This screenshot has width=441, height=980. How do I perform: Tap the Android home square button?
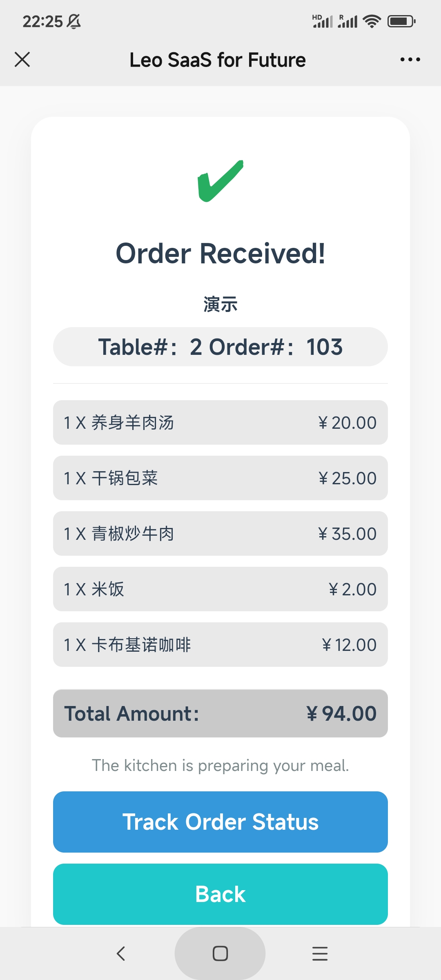[220, 953]
